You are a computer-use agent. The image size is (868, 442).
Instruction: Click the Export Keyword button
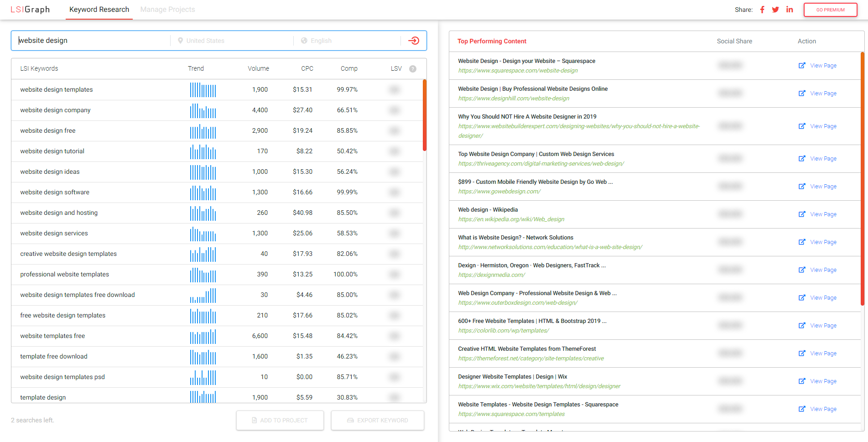[378, 420]
